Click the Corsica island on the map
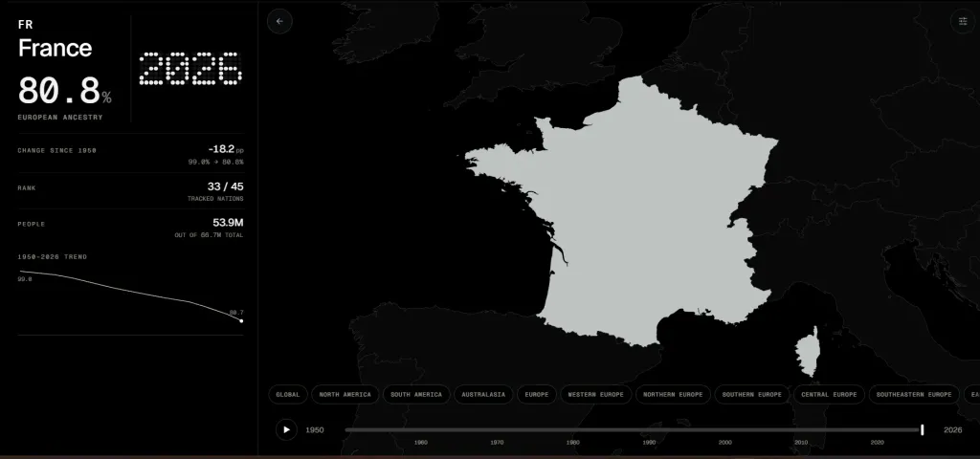The image size is (980, 459). point(807,354)
